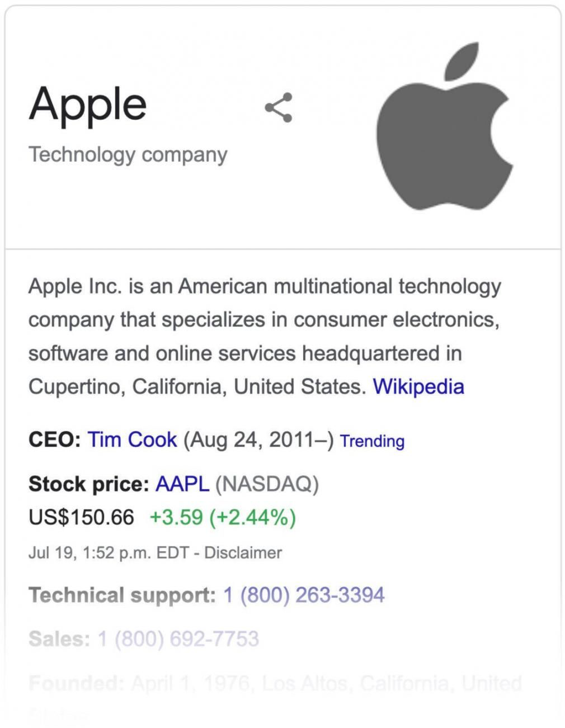The width and height of the screenshot is (565, 728).
Task: Click the US$150.66 stock price
Action: [x=80, y=518]
